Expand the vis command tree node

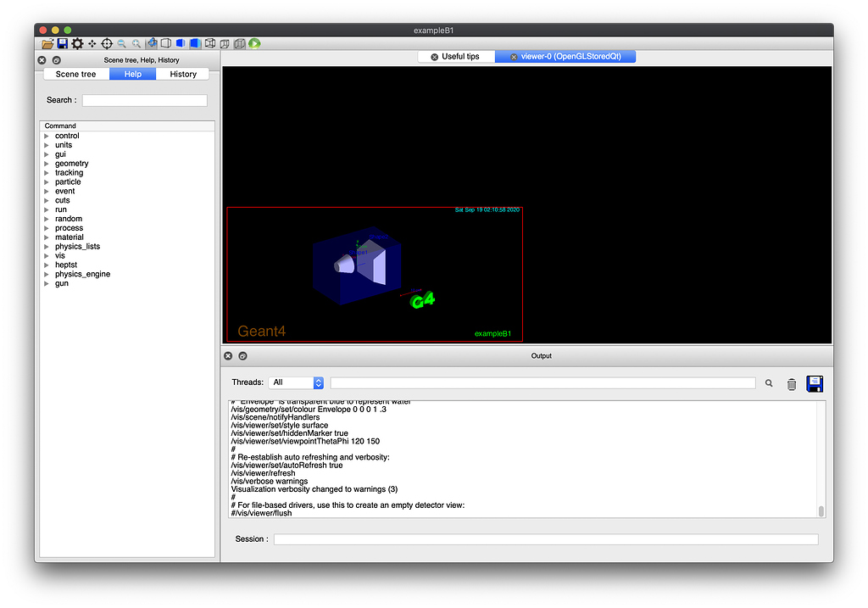(47, 256)
